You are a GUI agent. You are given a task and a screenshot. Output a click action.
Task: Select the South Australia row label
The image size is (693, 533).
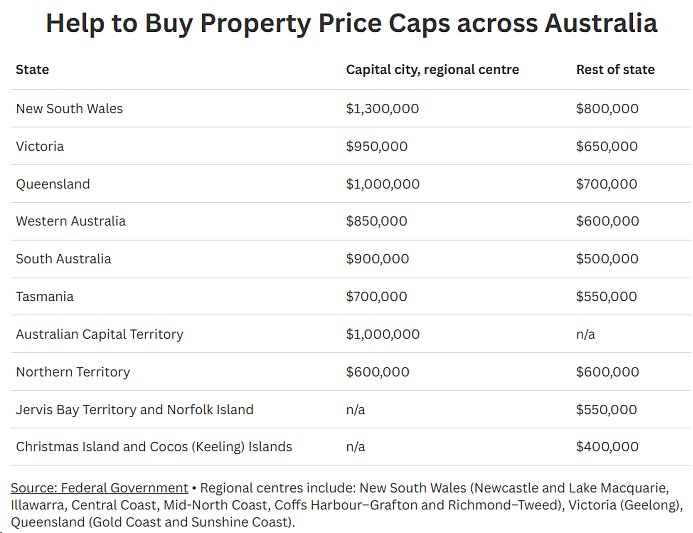pos(63,259)
